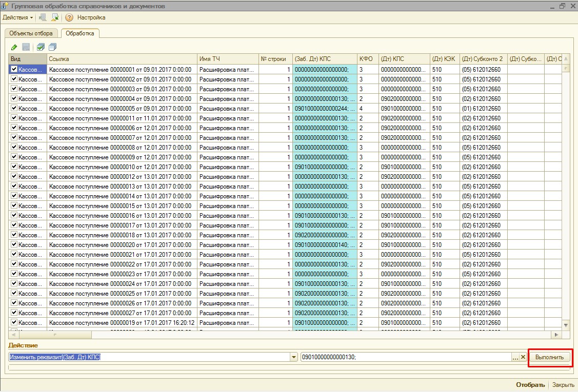Click the uncheck all rows icon
This screenshot has width=578, height=392.
pos(52,47)
